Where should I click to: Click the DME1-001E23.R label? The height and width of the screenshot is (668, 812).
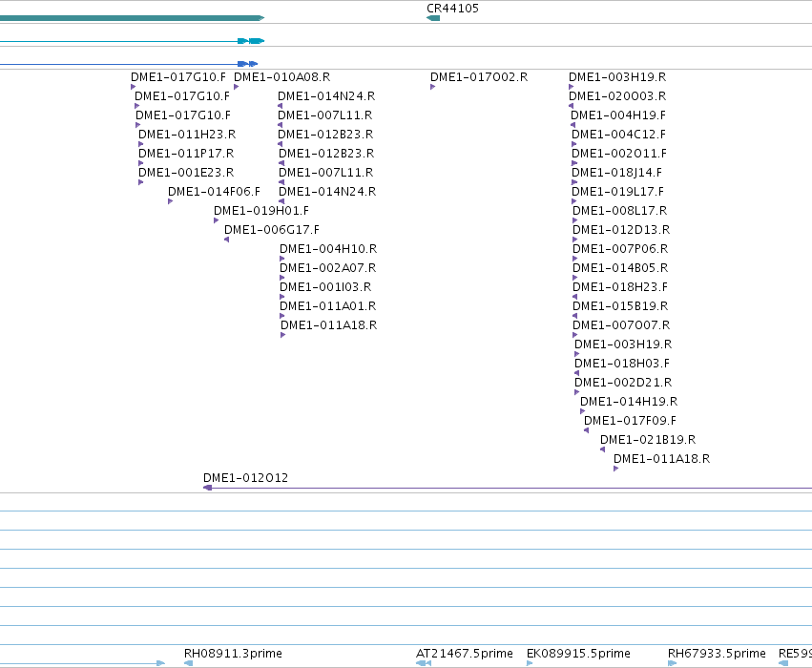click(x=186, y=173)
